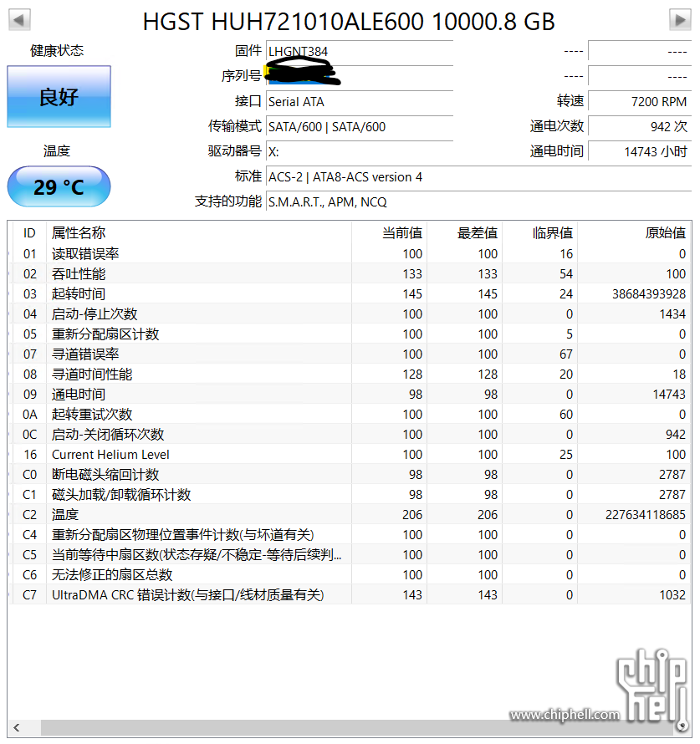Click the horizontal scrollbar track
700x744 pixels.
[356, 727]
